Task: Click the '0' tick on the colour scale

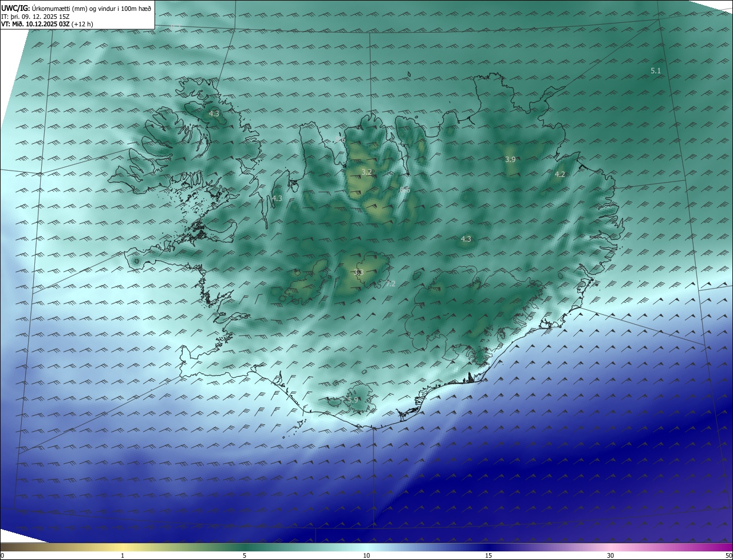Action: click(2, 555)
